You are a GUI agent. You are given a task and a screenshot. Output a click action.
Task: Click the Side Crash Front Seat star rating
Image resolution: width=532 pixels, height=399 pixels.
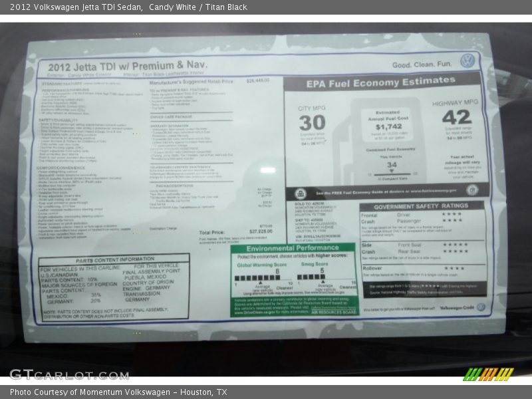click(456, 245)
